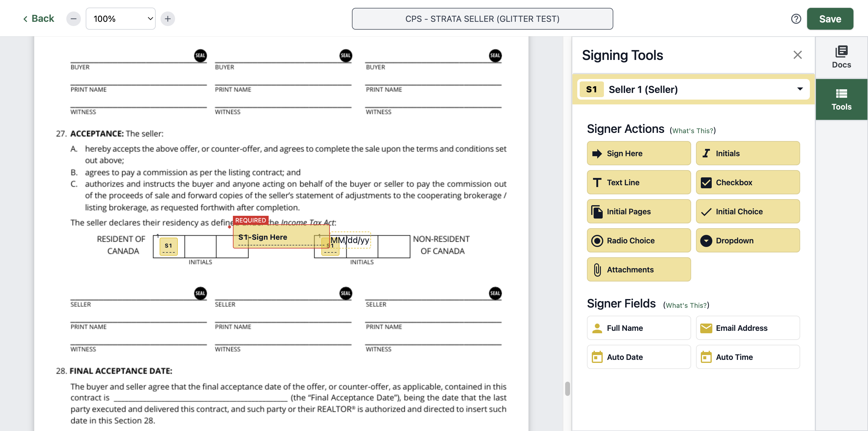
Task: Edit the document title field
Action: [x=482, y=18]
